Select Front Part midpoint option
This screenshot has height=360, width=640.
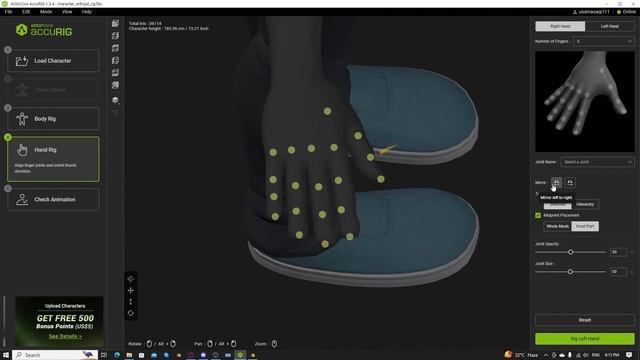pos(585,226)
